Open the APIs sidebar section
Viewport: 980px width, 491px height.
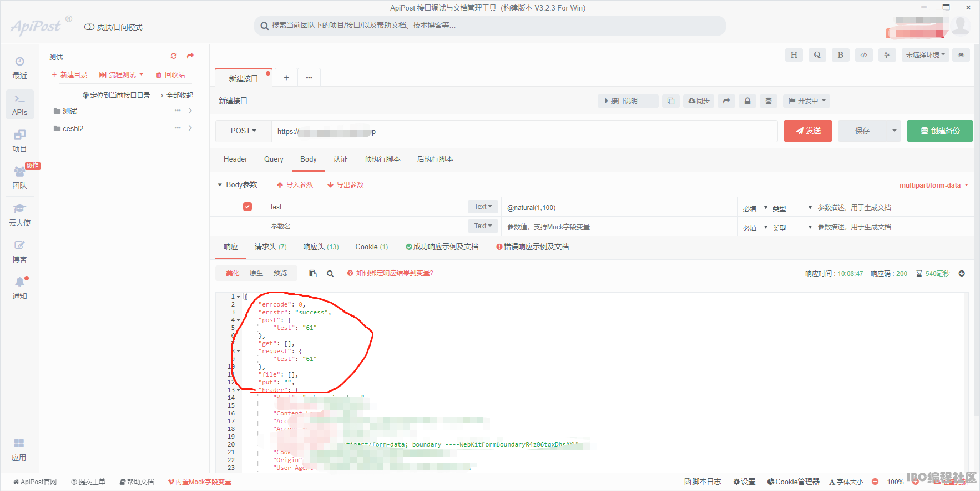click(19, 104)
